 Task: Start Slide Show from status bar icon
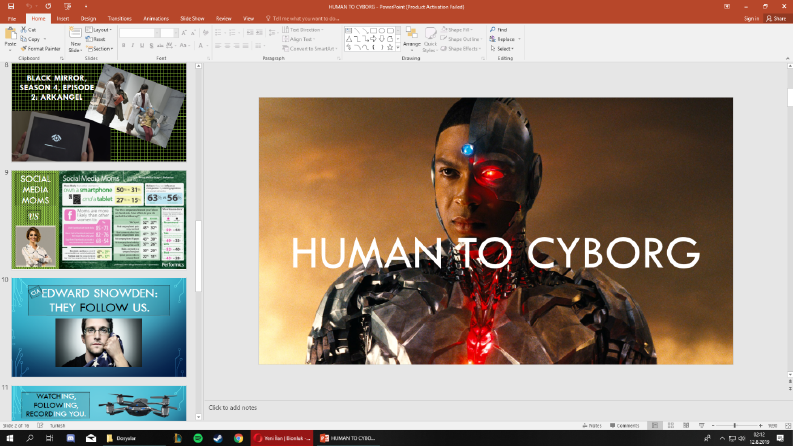click(x=701, y=426)
